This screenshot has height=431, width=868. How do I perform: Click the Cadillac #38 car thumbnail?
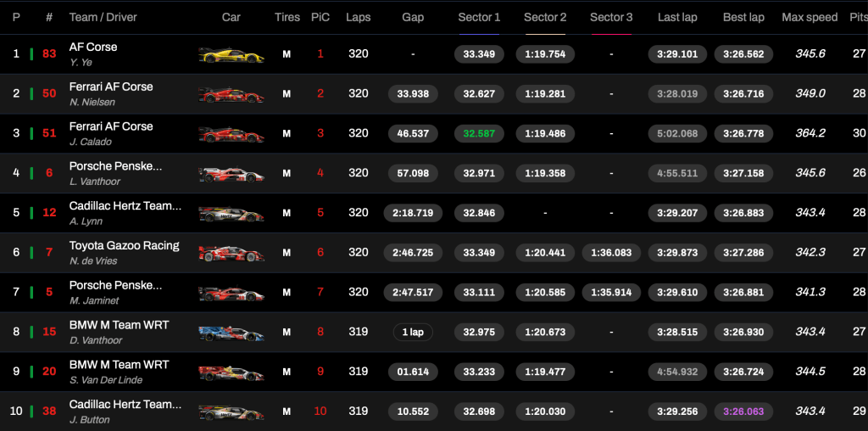pos(231,412)
